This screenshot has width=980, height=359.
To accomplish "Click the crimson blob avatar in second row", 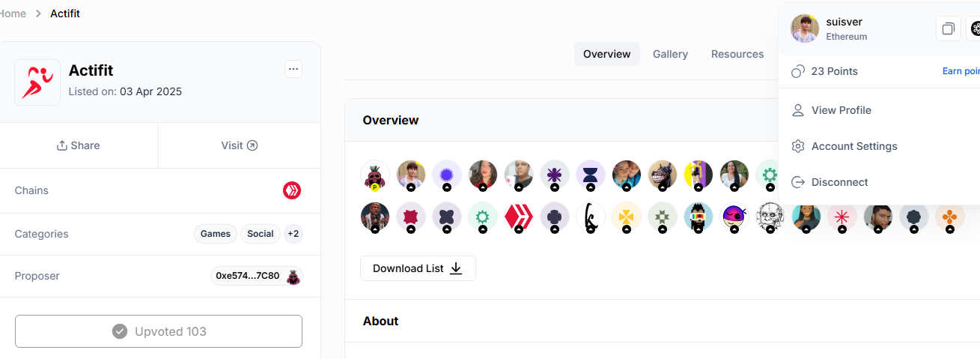I will coord(411,217).
